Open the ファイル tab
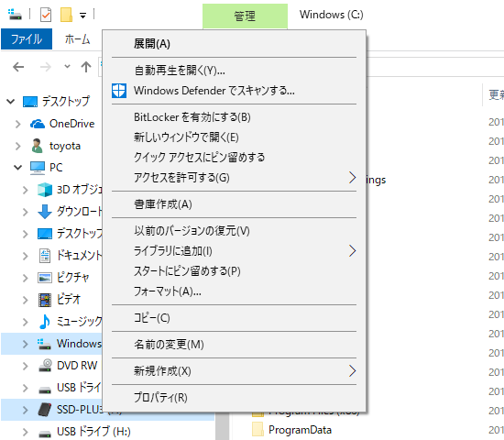This screenshot has height=440, width=504. click(x=27, y=38)
